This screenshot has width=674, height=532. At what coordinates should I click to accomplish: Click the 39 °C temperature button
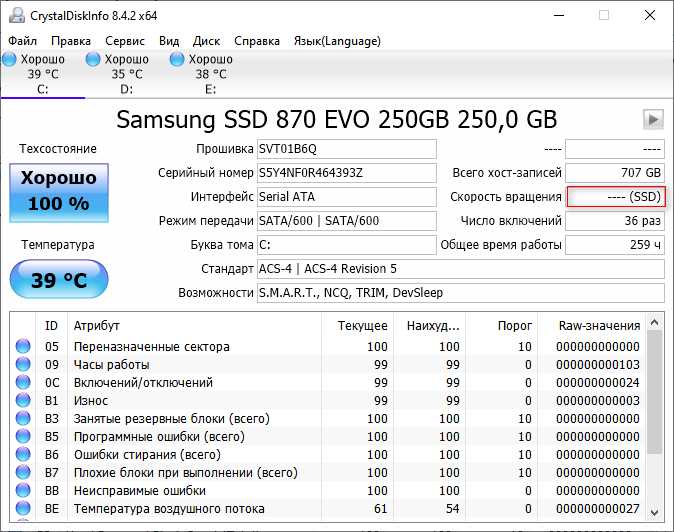point(59,280)
